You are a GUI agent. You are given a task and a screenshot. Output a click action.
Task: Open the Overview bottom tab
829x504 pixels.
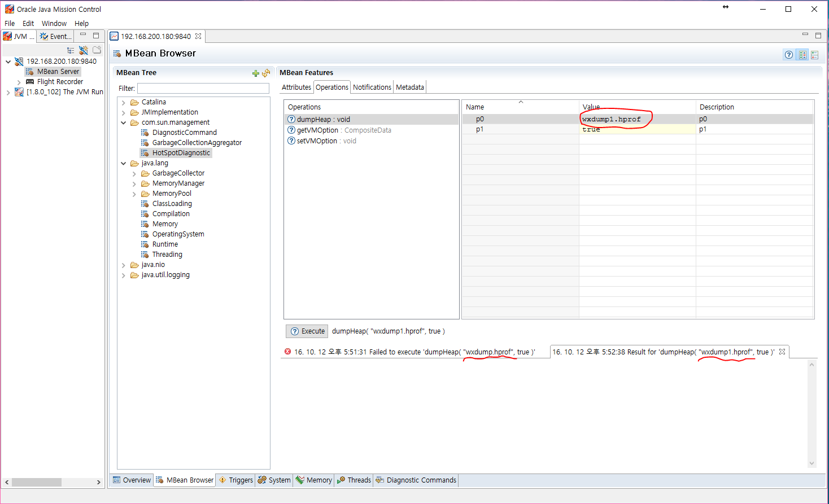pyautogui.click(x=132, y=480)
